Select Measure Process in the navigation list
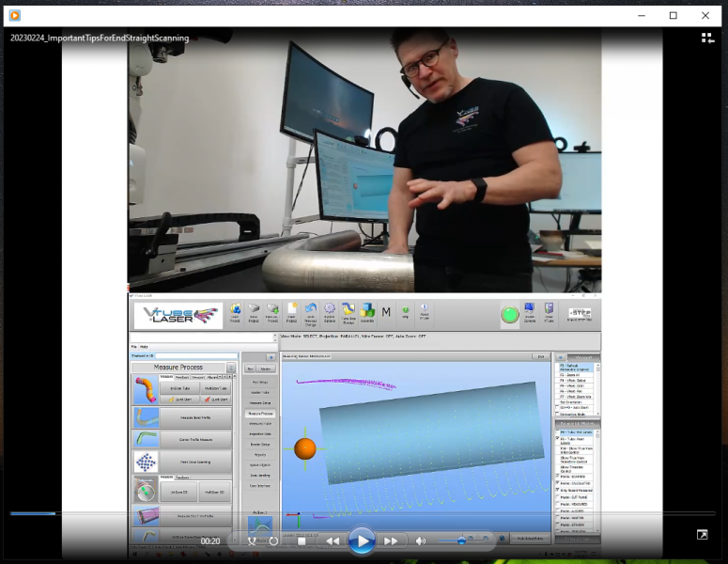This screenshot has height=564, width=728. 260,414
